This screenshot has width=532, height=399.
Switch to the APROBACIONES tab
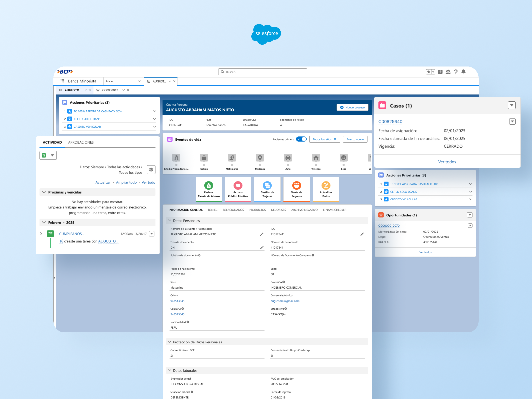tap(81, 142)
